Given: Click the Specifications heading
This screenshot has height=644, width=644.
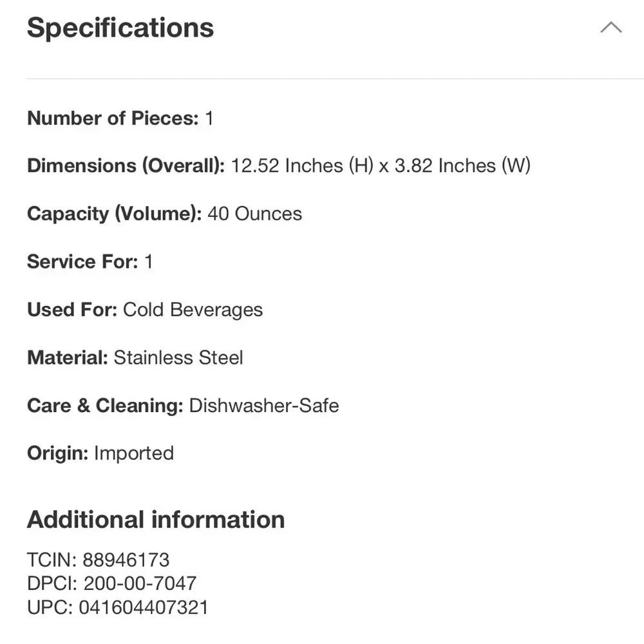Looking at the screenshot, I should (120, 28).
